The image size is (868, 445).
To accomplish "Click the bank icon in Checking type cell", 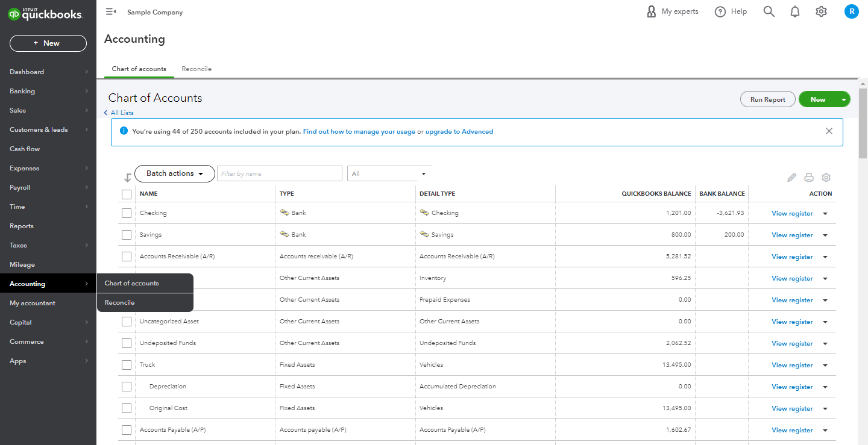I will click(285, 213).
